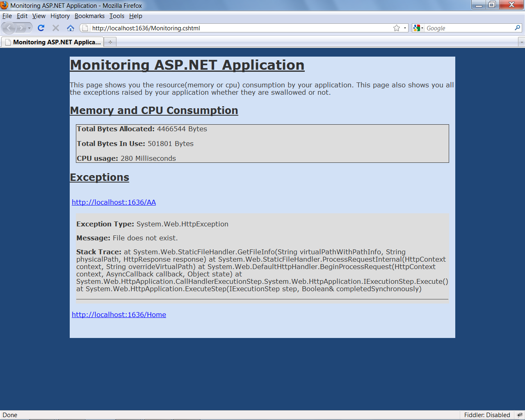Restore down the Firefox window

[x=492, y=5]
